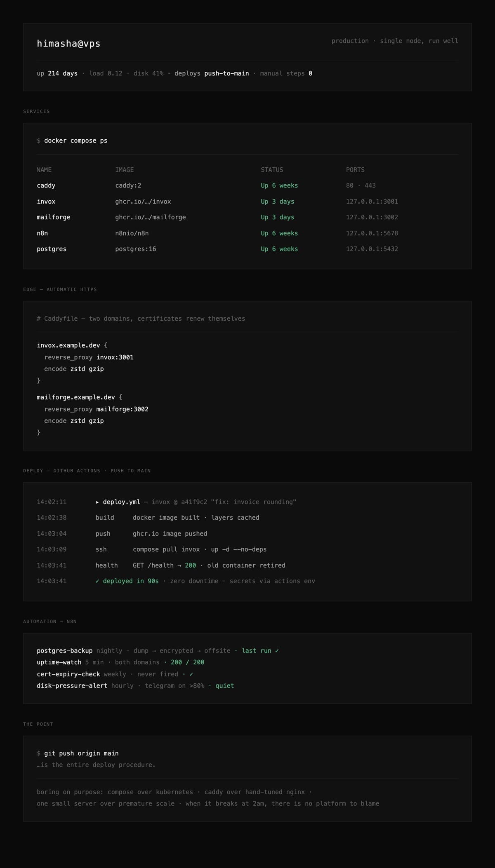
Task: Click the 'manual steps 0' stat
Action: tap(286, 73)
